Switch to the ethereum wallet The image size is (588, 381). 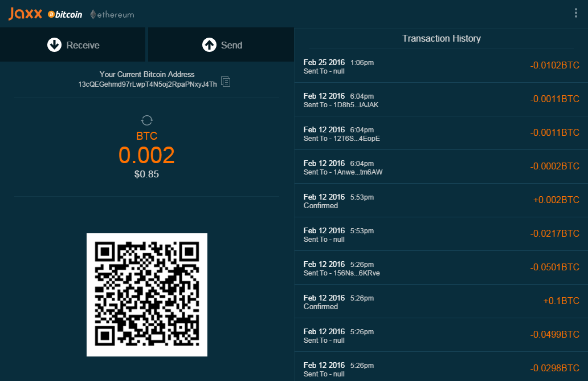coord(112,15)
